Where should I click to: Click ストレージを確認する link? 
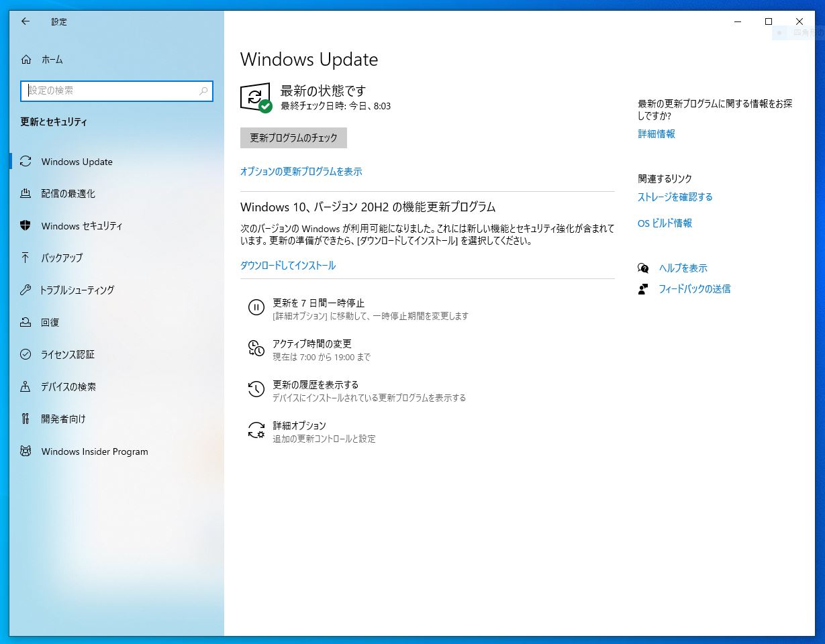pyautogui.click(x=675, y=197)
